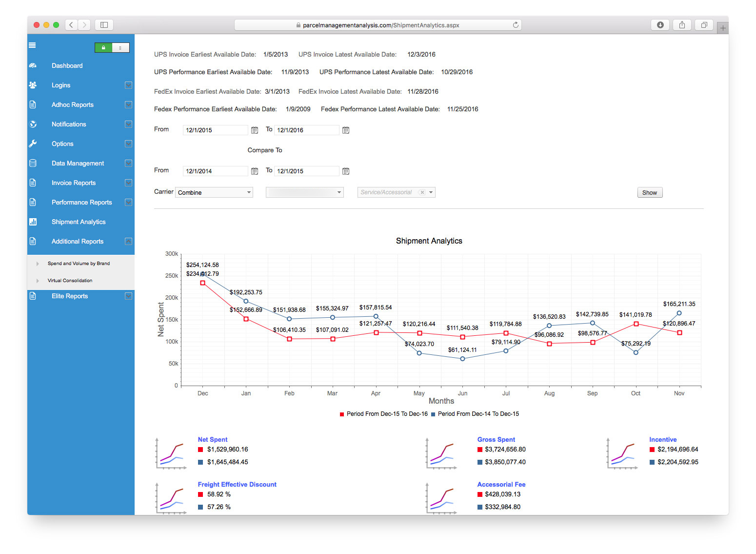756x554 pixels.
Task: Click the browser page reload icon
Action: (x=516, y=25)
